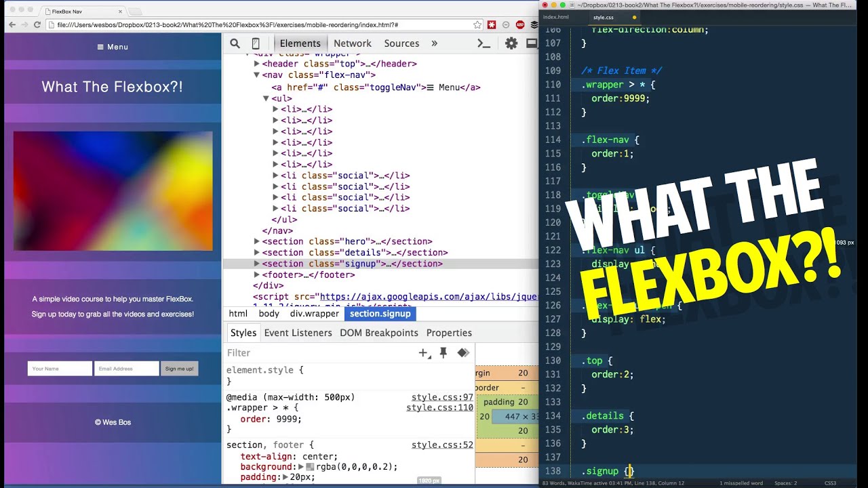The width and height of the screenshot is (868, 488).
Task: Click the hero gradient image on page
Action: pyautogui.click(x=113, y=191)
